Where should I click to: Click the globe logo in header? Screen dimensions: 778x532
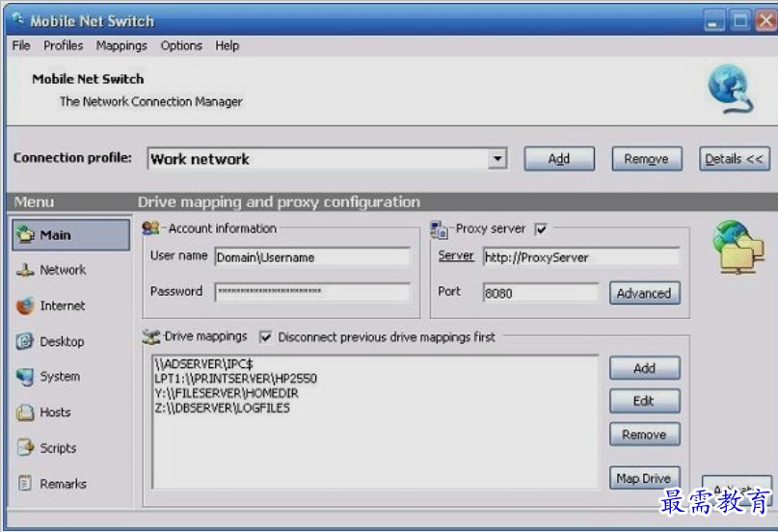(x=731, y=90)
